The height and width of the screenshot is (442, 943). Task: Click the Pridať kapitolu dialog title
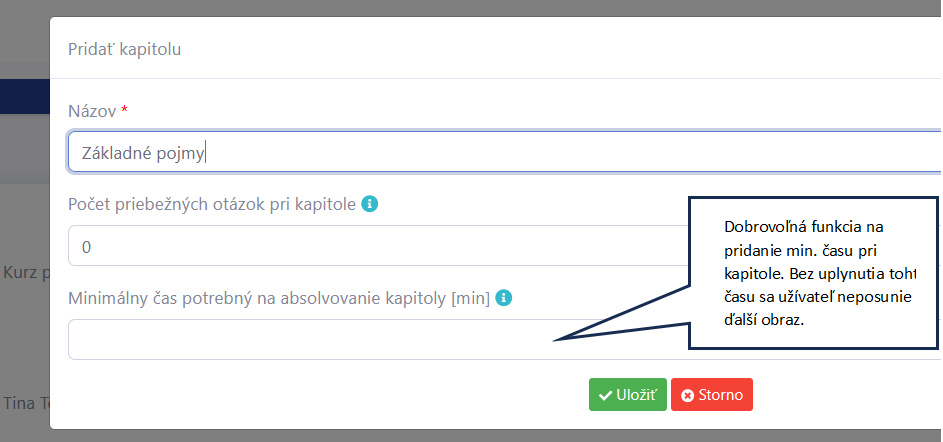pos(124,49)
